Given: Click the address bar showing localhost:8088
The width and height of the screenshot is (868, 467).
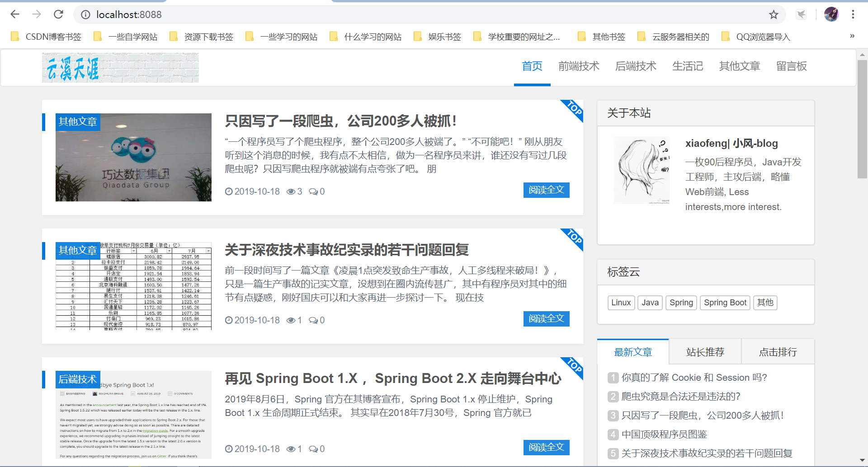Looking at the screenshot, I should (429, 15).
